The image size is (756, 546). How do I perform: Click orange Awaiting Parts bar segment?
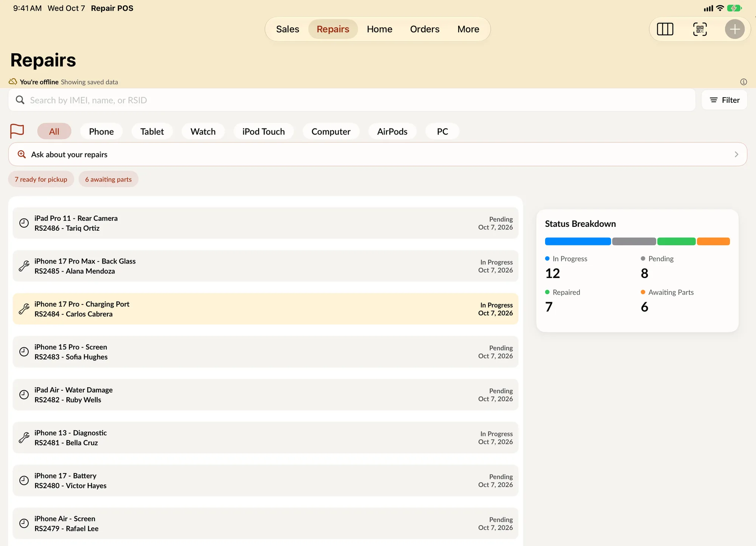pyautogui.click(x=713, y=241)
